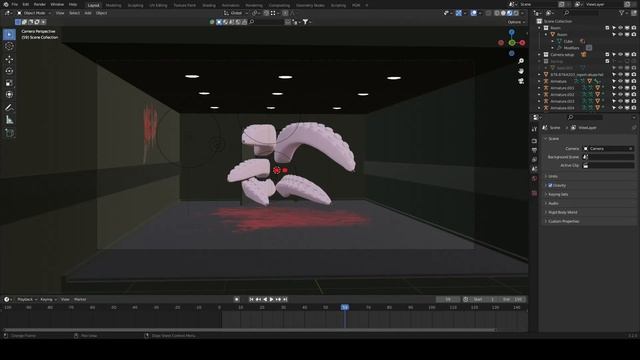Hide the Room collection in viewport
640x360 pixels.
[620, 28]
